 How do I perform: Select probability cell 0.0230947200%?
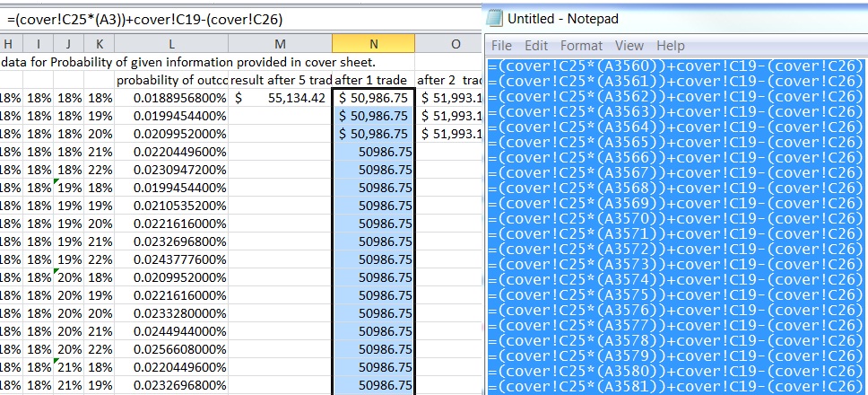click(x=171, y=170)
